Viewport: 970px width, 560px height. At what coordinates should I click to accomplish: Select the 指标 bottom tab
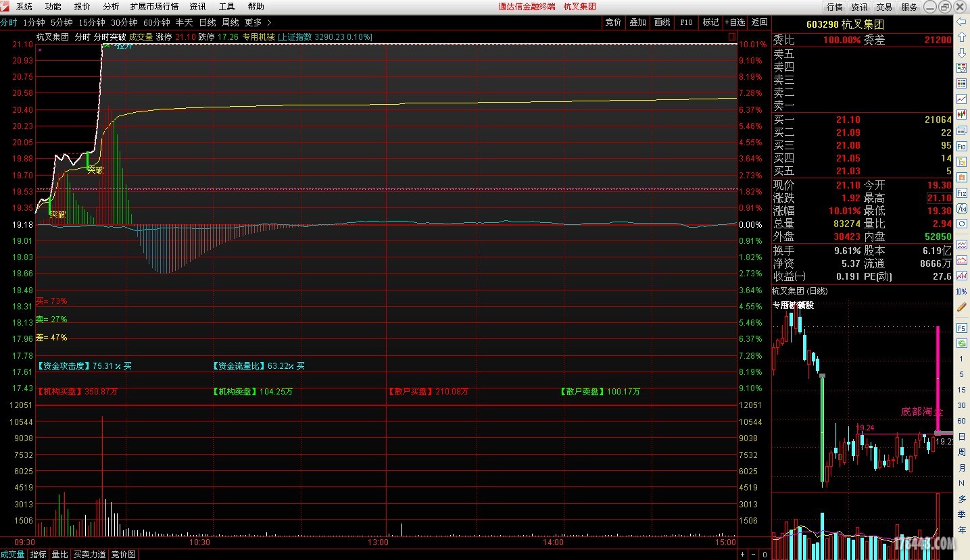38,555
